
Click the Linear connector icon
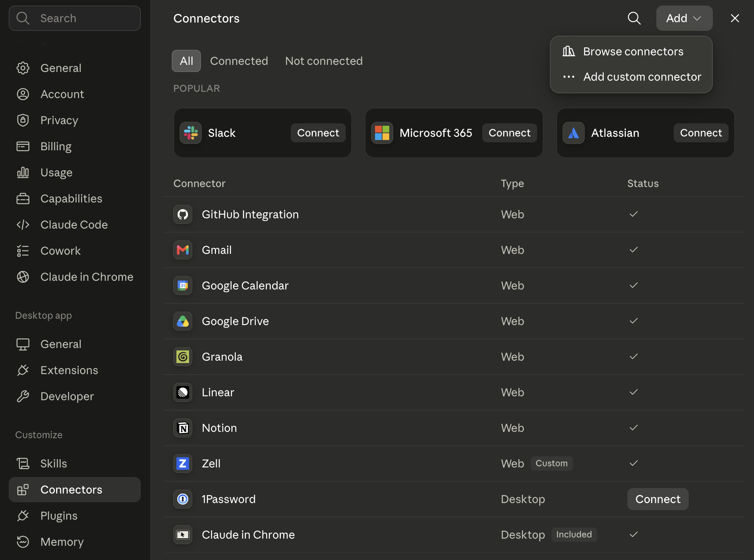coord(183,392)
